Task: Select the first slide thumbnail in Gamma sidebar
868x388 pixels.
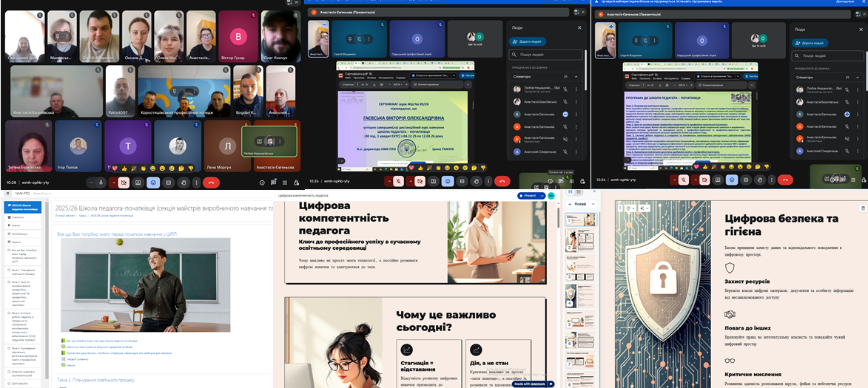Action: 576,220
